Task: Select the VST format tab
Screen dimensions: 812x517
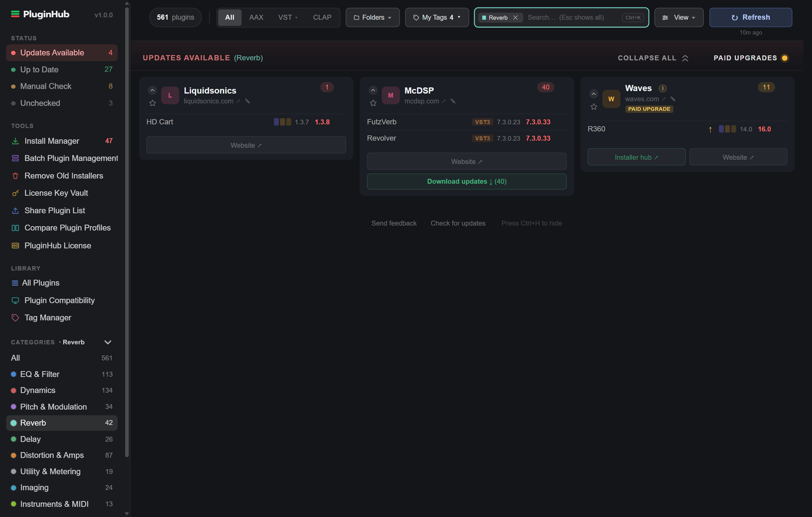Action: coord(288,18)
